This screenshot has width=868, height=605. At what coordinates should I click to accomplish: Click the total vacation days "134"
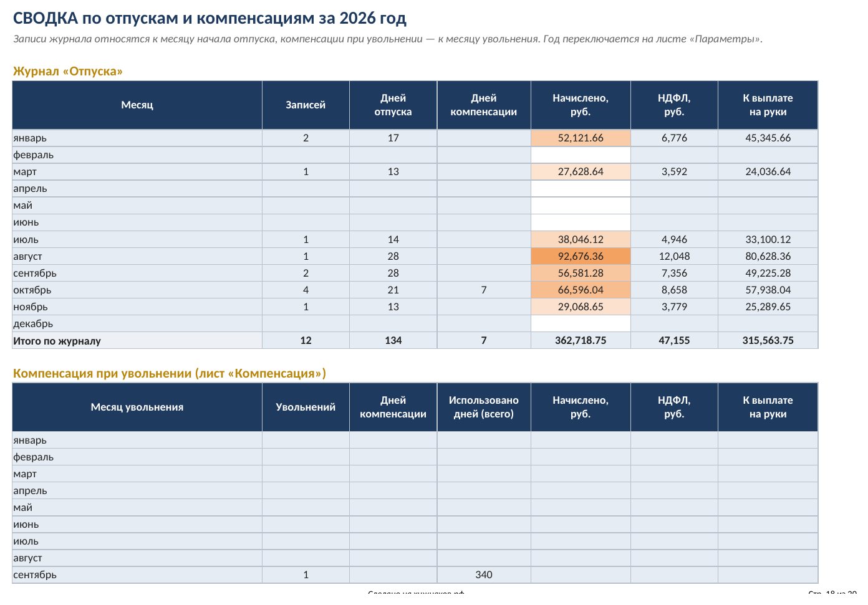(x=393, y=340)
